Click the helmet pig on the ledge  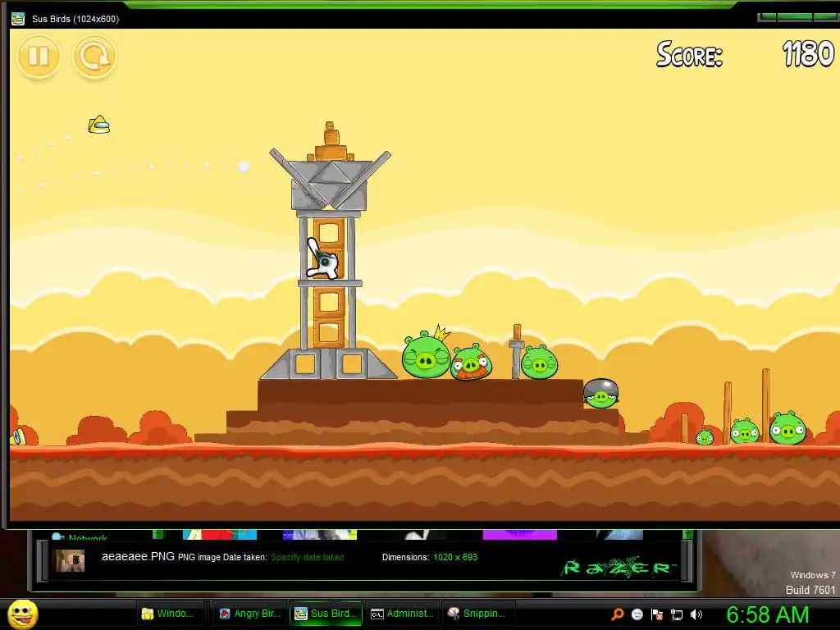click(600, 394)
